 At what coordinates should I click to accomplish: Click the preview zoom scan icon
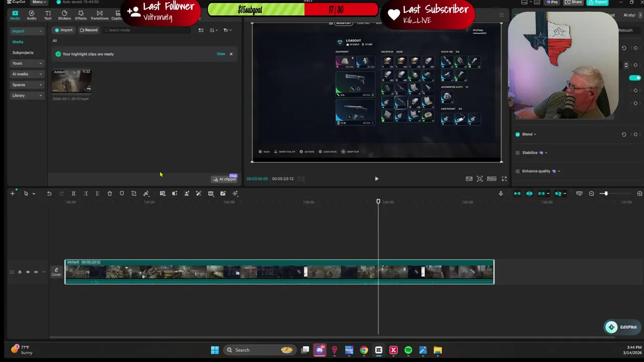coord(480,178)
